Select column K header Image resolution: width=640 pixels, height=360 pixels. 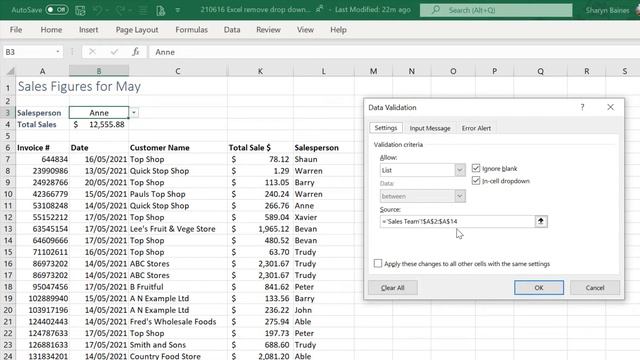coord(260,71)
